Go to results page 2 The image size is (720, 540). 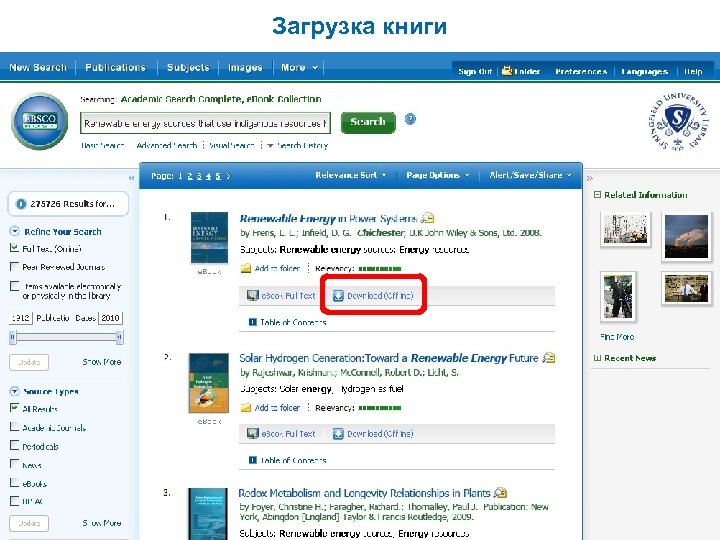[190, 176]
